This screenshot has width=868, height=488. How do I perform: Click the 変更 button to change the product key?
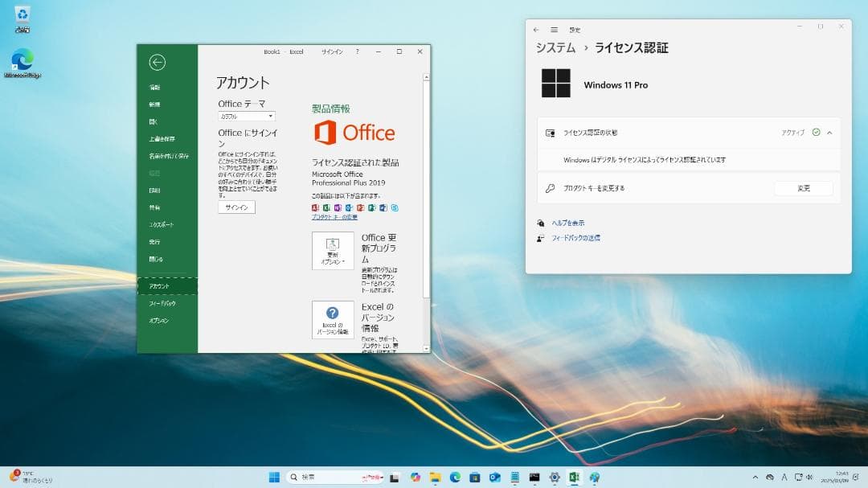(804, 188)
